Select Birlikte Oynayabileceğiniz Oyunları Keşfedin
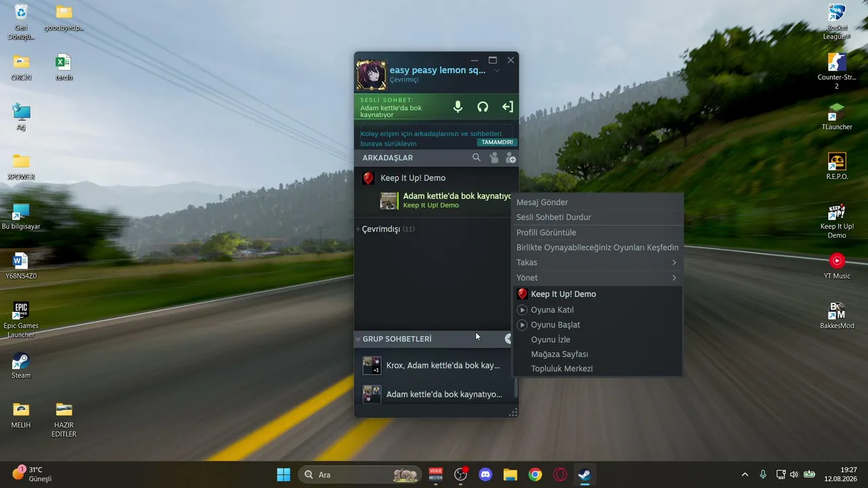The image size is (868, 488). point(597,247)
